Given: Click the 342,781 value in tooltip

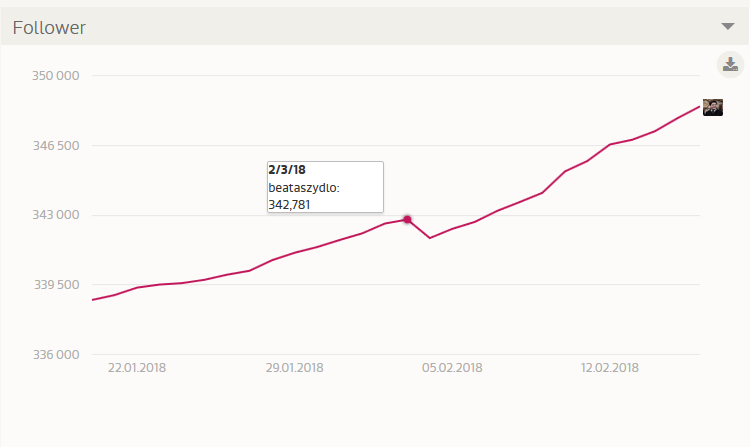Looking at the screenshot, I should 291,204.
